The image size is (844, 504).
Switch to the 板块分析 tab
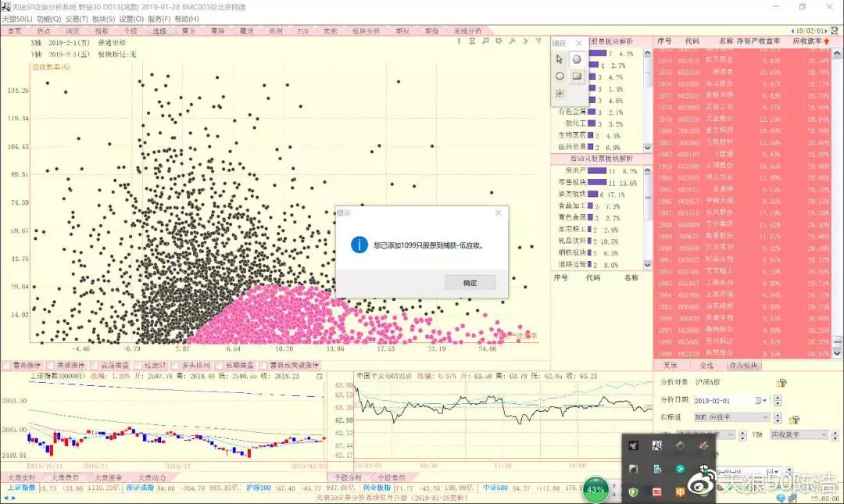[x=366, y=31]
